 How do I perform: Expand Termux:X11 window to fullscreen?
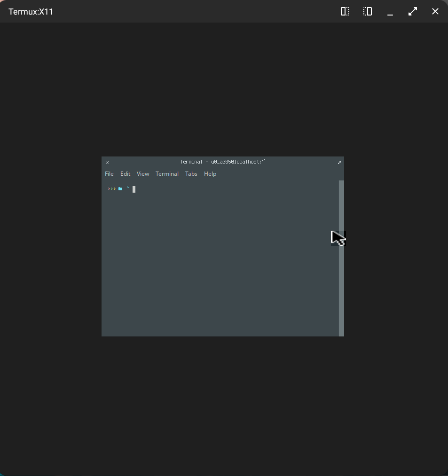[x=412, y=12]
